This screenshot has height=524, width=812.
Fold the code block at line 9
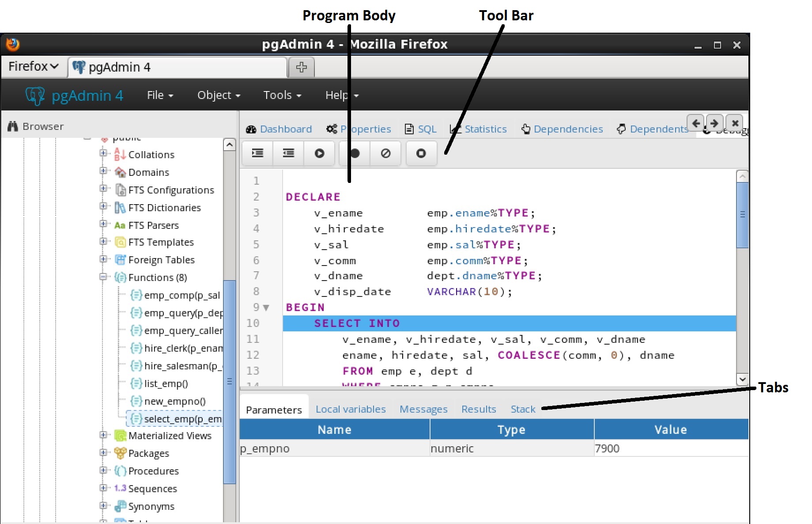point(266,308)
